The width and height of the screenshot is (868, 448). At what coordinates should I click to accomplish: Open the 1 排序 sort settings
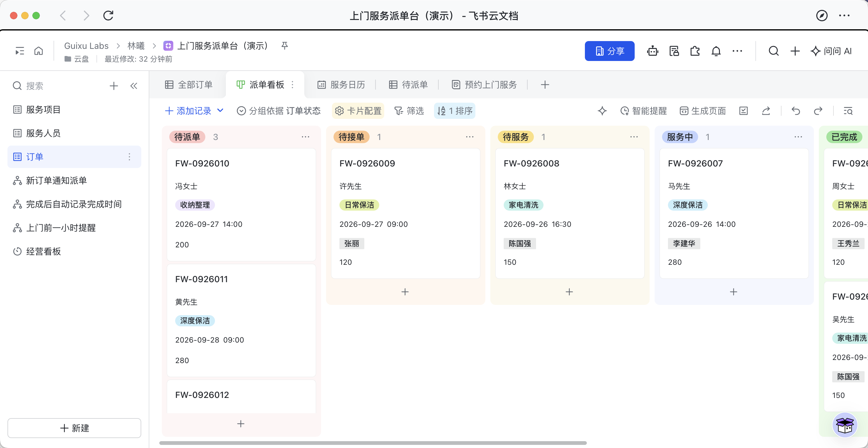click(455, 111)
